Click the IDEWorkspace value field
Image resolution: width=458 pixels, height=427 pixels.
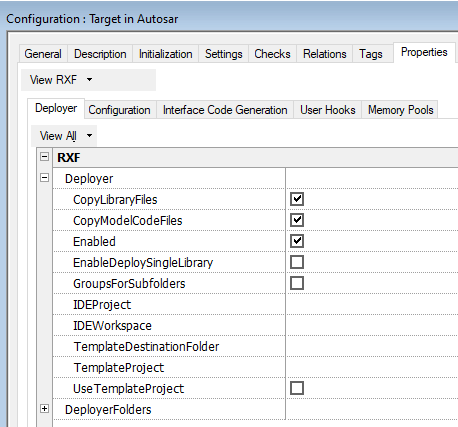click(x=372, y=325)
